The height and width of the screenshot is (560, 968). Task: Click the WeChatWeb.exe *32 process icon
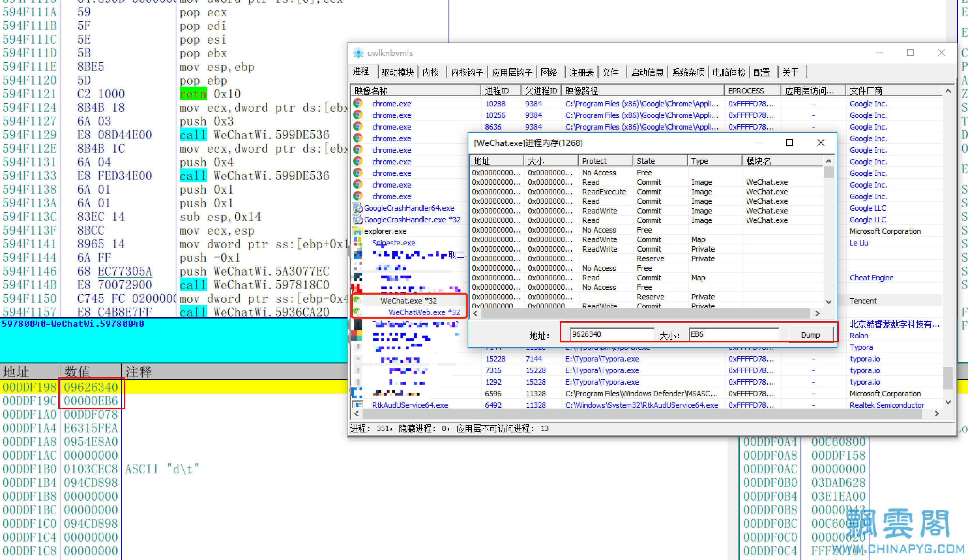click(x=357, y=312)
